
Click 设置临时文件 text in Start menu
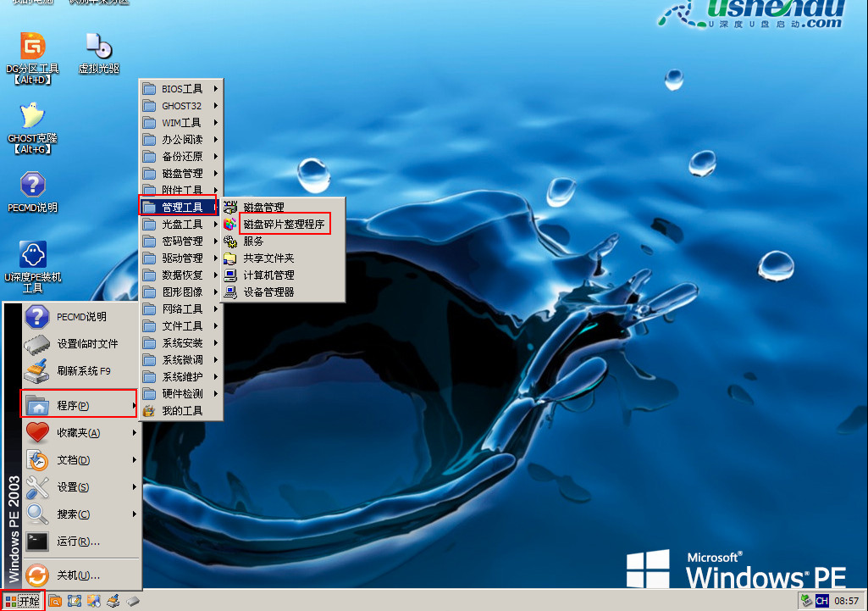point(87,344)
